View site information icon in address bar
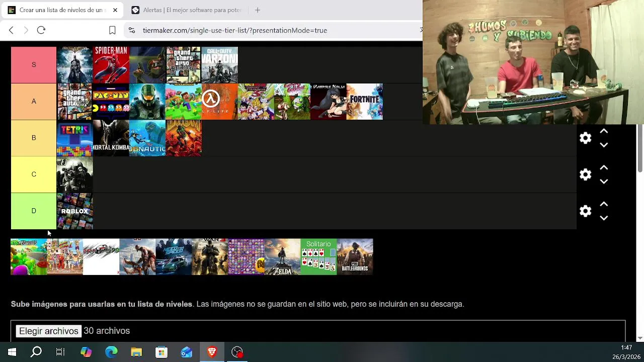The width and height of the screenshot is (644, 362). coord(132,30)
